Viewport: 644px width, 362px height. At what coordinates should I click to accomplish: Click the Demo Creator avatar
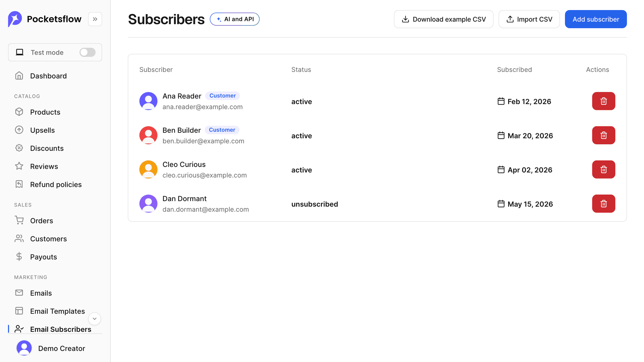click(24, 348)
